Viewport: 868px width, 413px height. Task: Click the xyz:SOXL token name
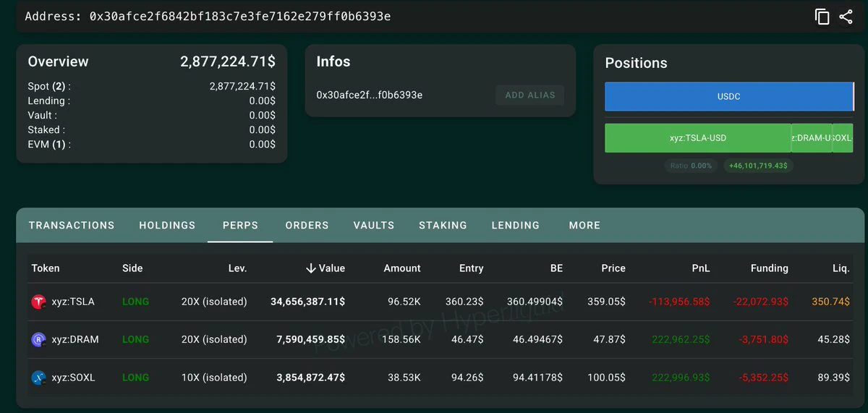point(75,378)
